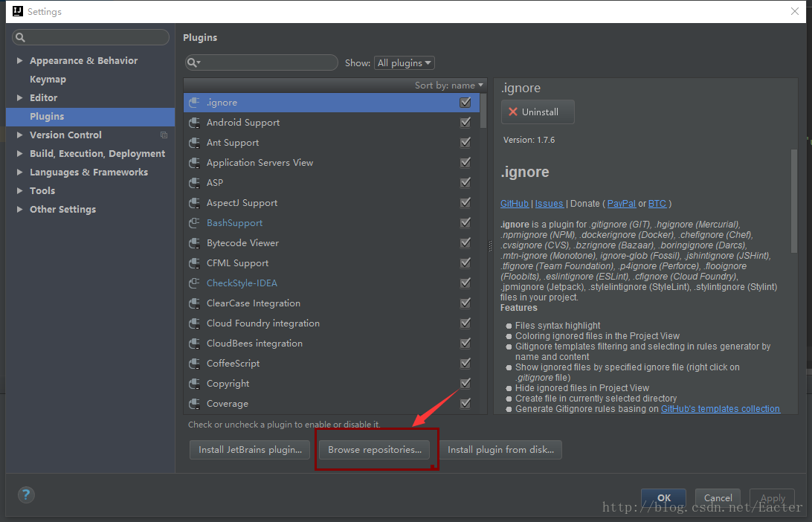Click the Ant Support plugin icon
Image resolution: width=812 pixels, height=522 pixels.
point(194,143)
